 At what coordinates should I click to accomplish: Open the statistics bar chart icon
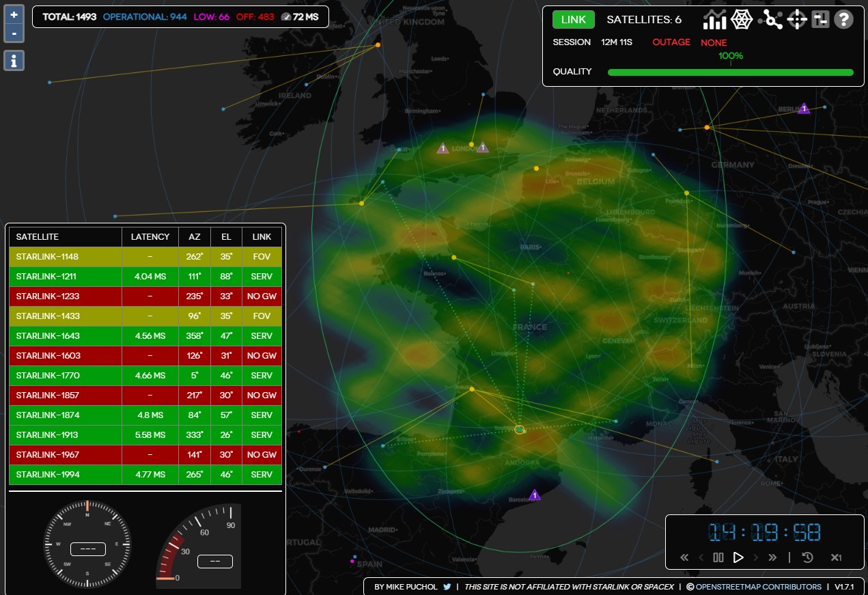[x=715, y=20]
